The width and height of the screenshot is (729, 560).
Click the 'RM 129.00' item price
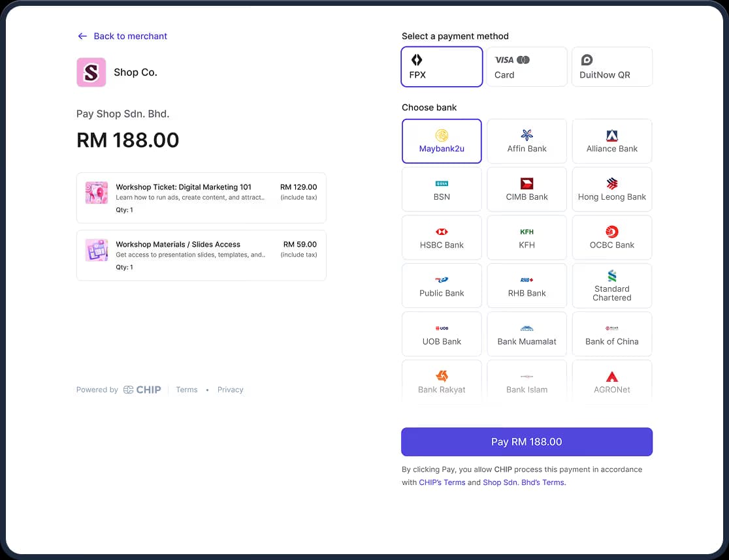[x=299, y=187]
